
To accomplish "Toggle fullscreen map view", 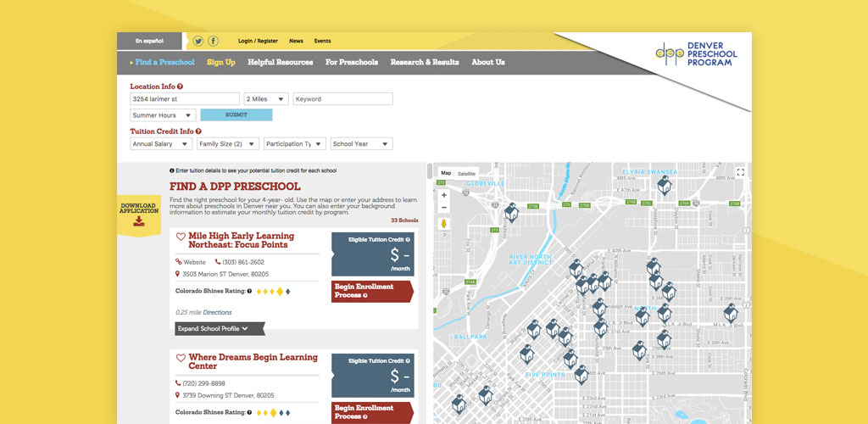I will pyautogui.click(x=741, y=172).
